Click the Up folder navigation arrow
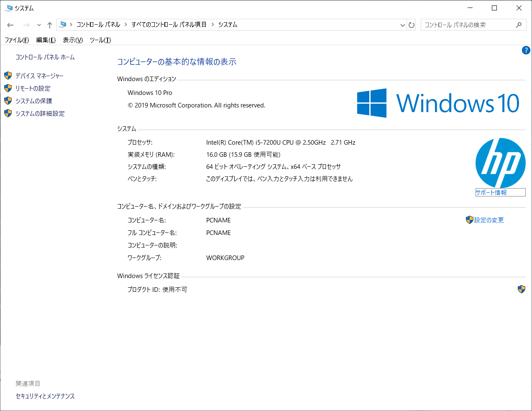The image size is (532, 411). [49, 25]
